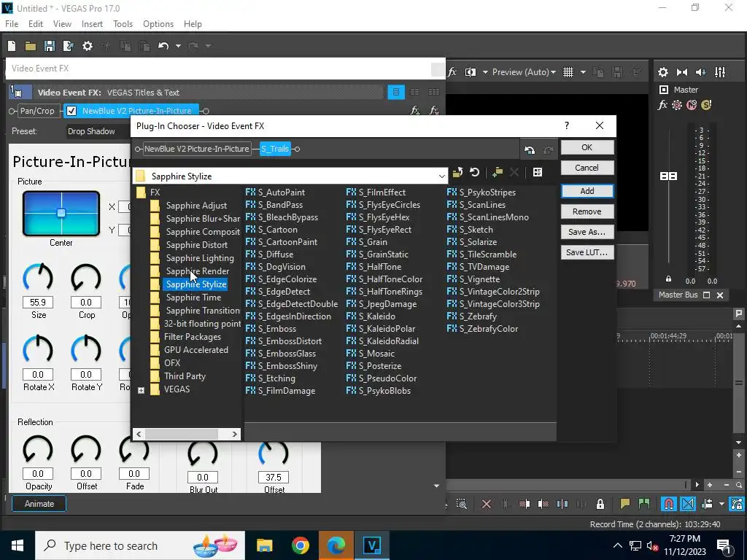Open the File menu
747x560 pixels.
click(x=12, y=24)
